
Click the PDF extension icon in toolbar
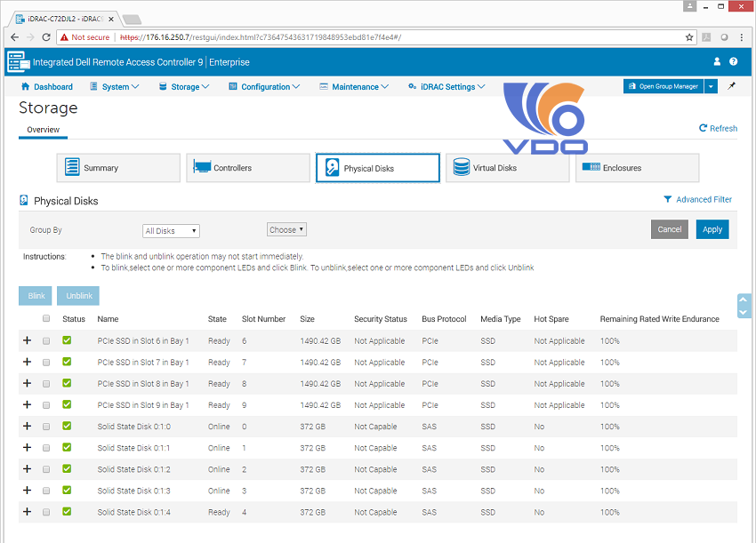707,37
